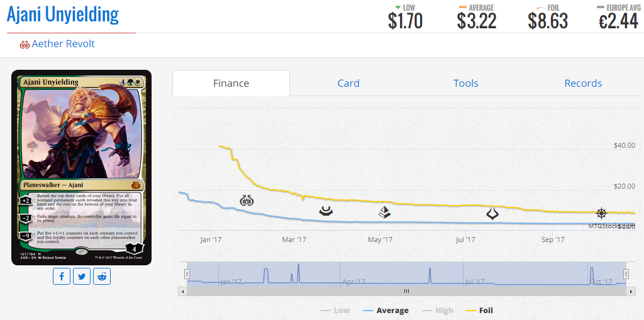This screenshot has height=320, width=644.
Task: Toggle the Average series in legend
Action: pyautogui.click(x=386, y=311)
